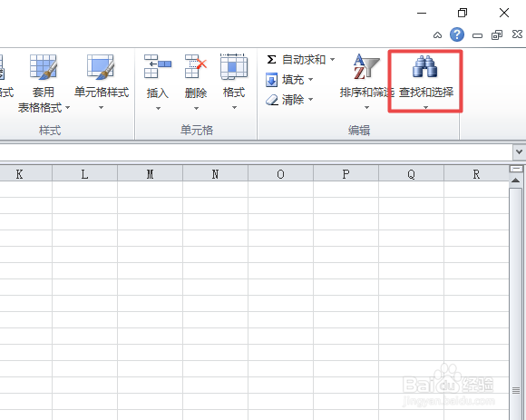Click the horizontal split box above scrollbar

tap(516, 169)
